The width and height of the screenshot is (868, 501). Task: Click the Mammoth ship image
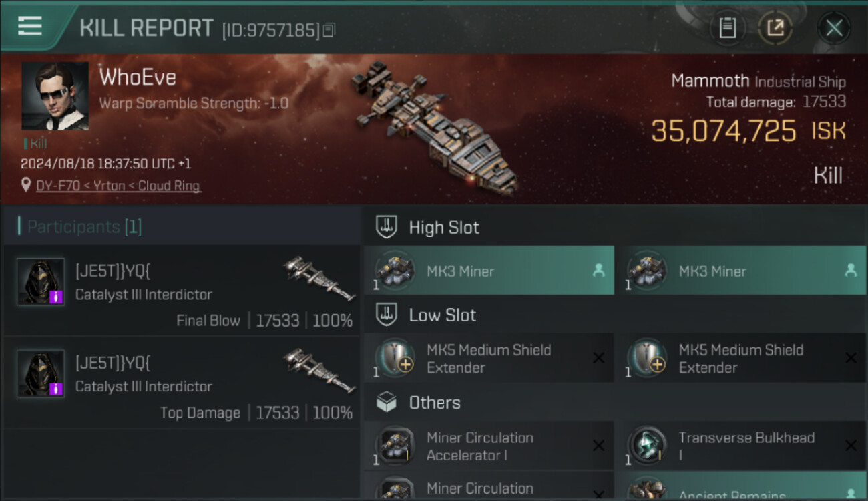coord(434,127)
